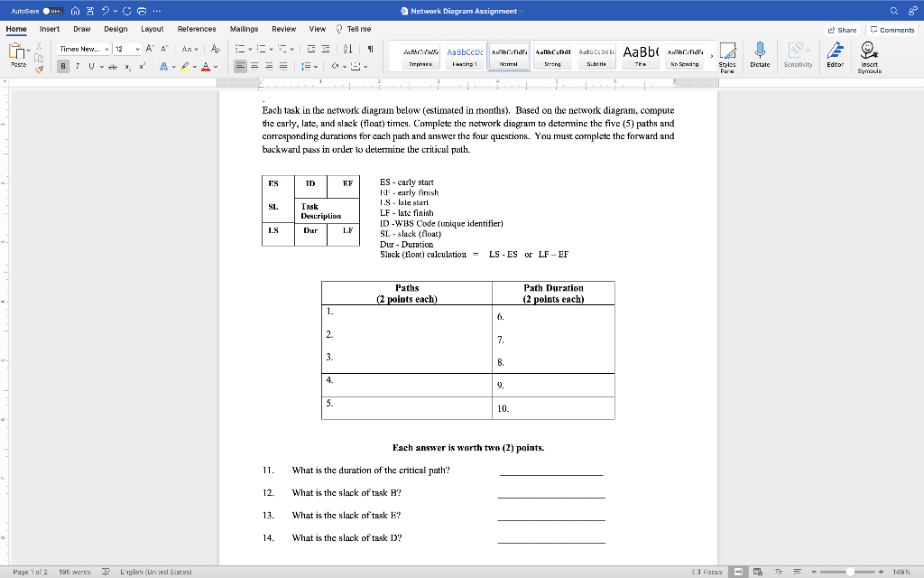
Task: Apply subscript formatting
Action: pos(127,67)
